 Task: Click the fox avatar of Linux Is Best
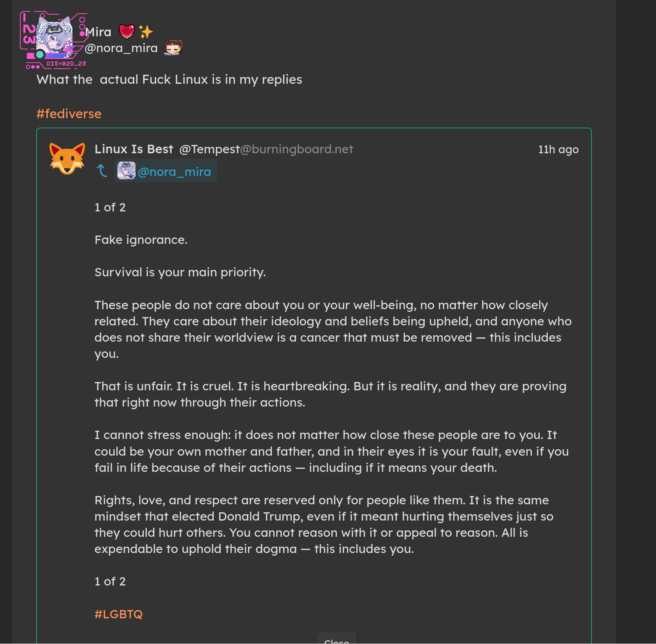point(67,158)
